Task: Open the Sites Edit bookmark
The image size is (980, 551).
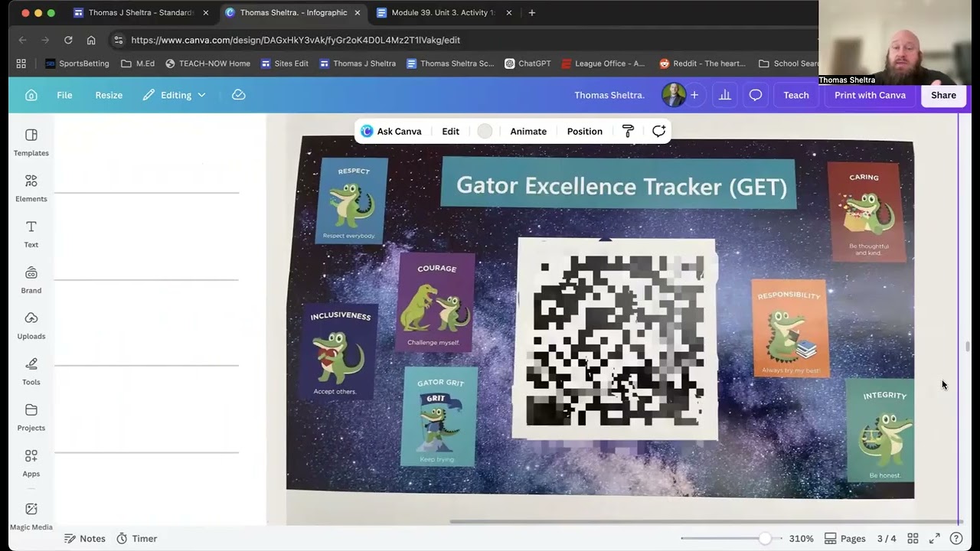Action: [284, 64]
